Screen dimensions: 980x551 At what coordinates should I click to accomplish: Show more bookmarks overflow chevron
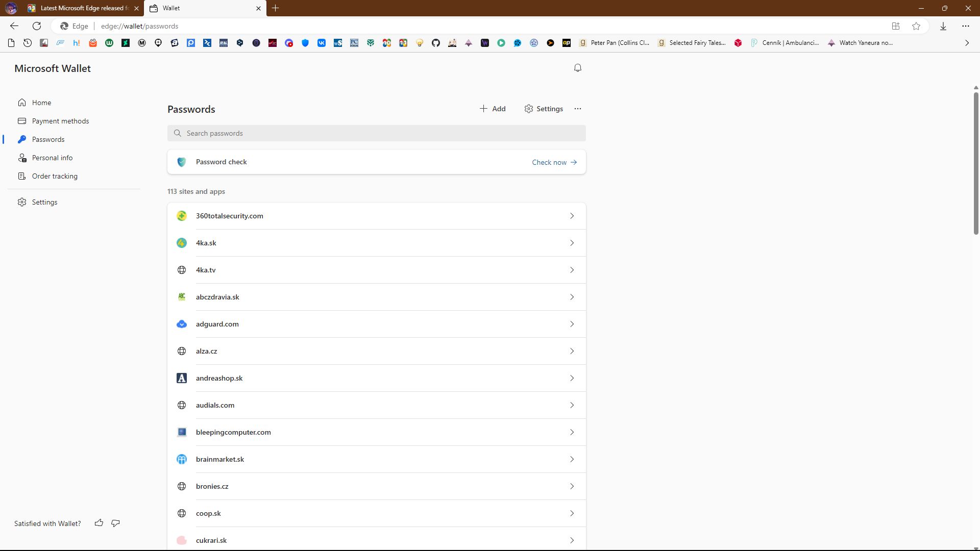[967, 43]
